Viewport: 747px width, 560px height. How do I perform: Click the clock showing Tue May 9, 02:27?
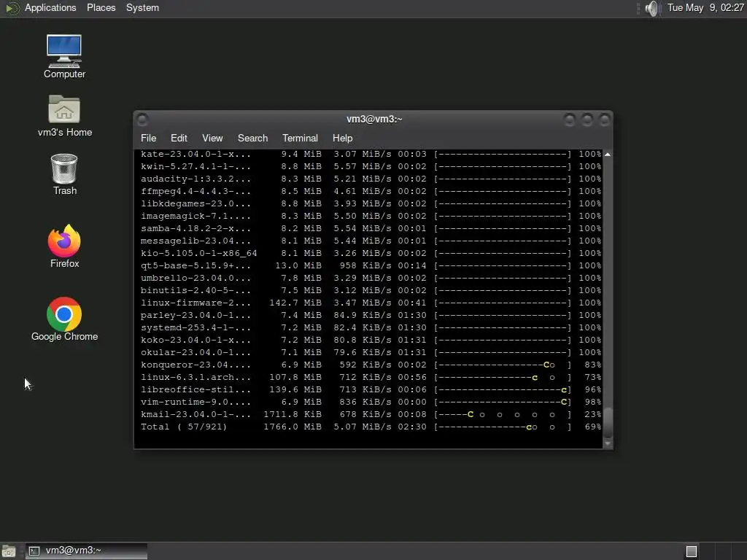(705, 7)
